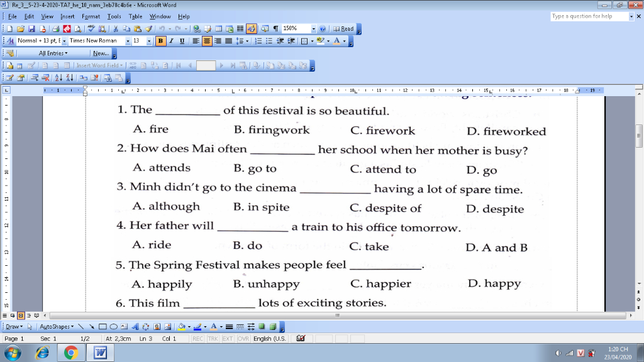Toggle Justify alignment
This screenshot has height=362, width=644.
click(x=228, y=41)
